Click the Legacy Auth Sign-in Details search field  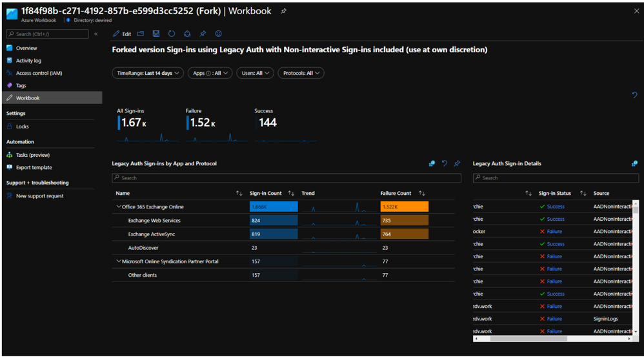pyautogui.click(x=555, y=178)
